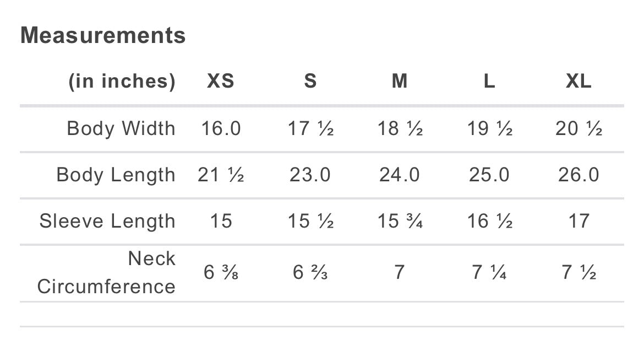Select the S size column header
Image resolution: width=644 pixels, height=361 pixels.
pos(310,82)
